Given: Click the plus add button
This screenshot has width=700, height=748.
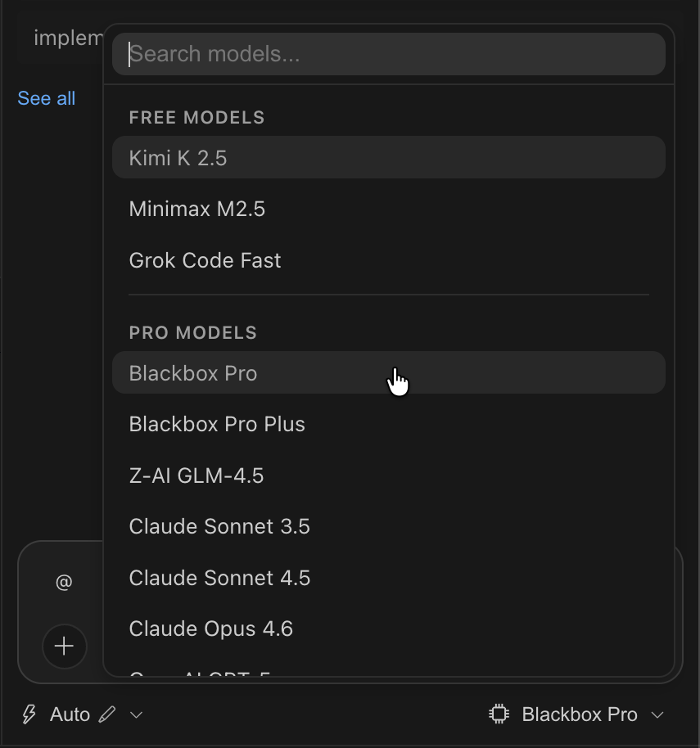Looking at the screenshot, I should 64,647.
